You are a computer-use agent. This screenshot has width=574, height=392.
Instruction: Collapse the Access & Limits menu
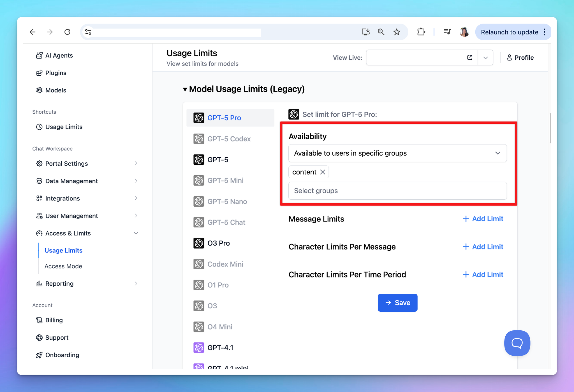pyautogui.click(x=136, y=233)
